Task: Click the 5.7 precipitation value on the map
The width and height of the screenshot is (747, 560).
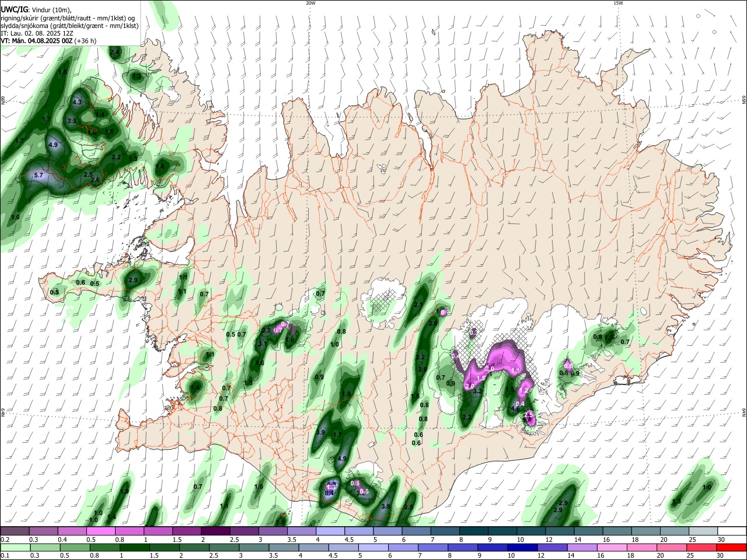Action: tap(39, 175)
